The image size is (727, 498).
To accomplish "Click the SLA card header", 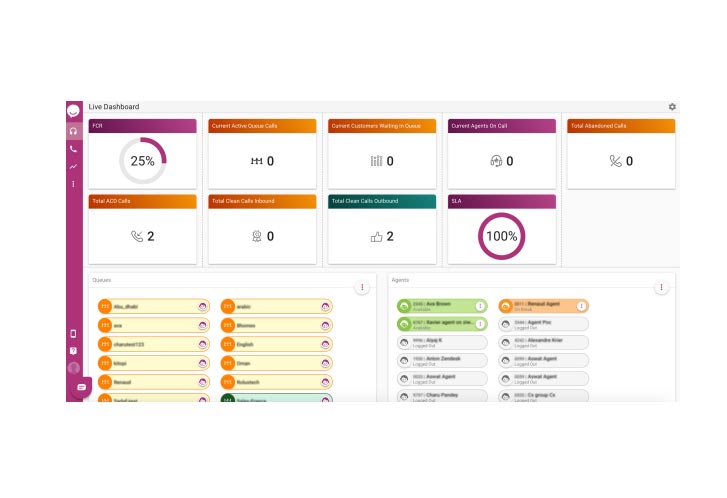I will [502, 201].
